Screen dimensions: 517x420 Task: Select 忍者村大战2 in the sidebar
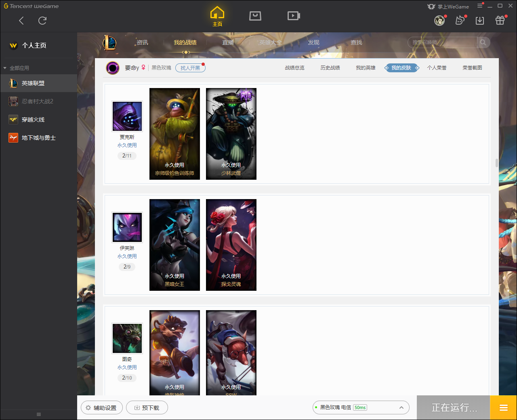38,101
